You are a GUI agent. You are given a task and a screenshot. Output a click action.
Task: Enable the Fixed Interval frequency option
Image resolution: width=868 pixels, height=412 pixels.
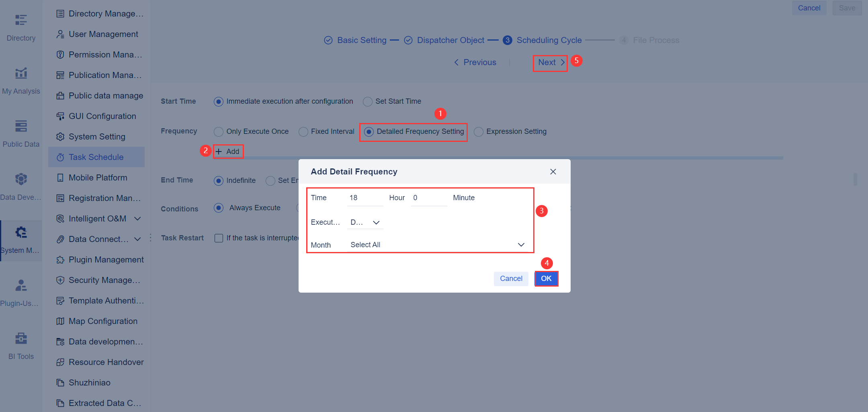(x=303, y=131)
